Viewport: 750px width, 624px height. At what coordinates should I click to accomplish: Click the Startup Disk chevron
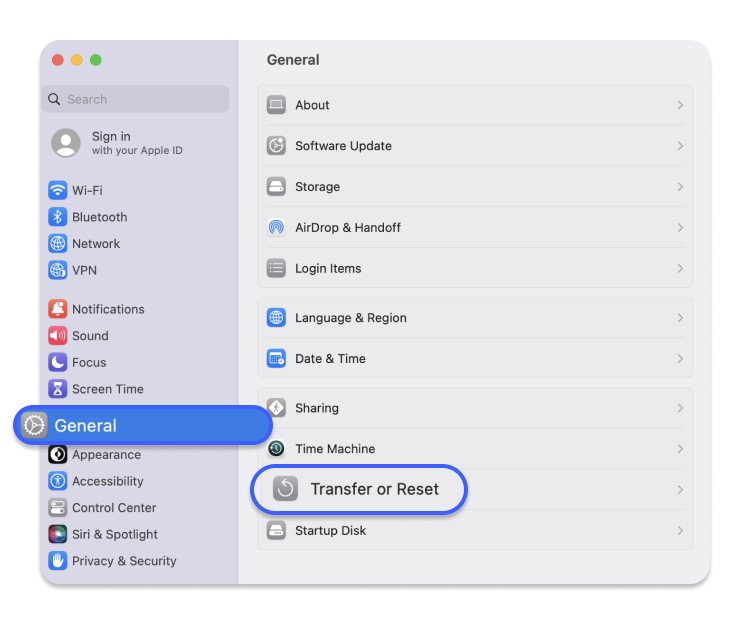pos(680,530)
